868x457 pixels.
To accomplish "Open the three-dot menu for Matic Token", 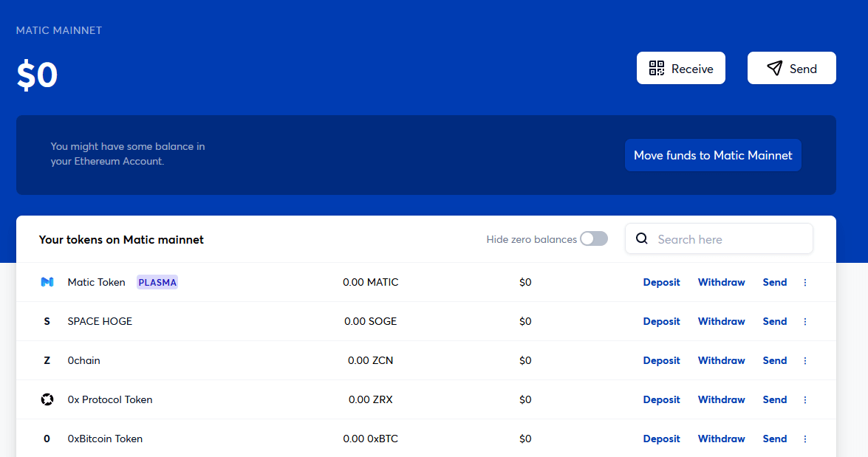I will pyautogui.click(x=804, y=282).
